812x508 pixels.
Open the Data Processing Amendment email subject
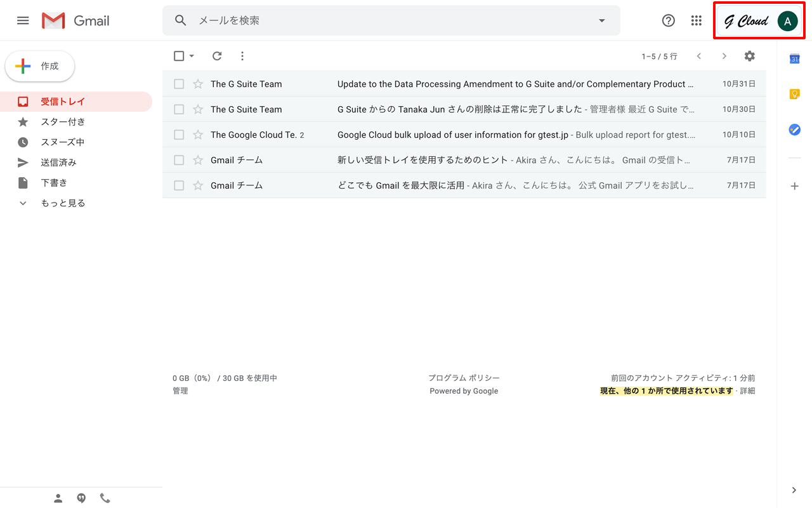point(515,84)
